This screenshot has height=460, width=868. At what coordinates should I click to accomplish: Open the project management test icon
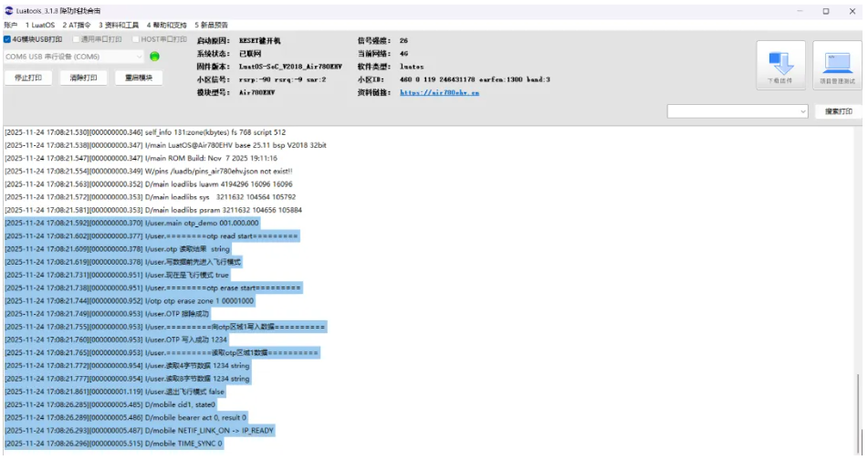(837, 65)
